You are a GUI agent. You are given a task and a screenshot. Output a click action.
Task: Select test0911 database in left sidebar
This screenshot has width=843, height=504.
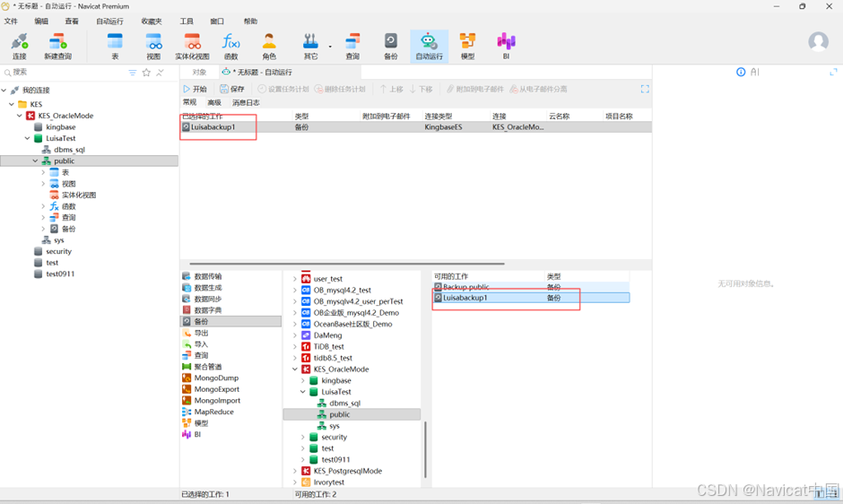pyautogui.click(x=60, y=274)
